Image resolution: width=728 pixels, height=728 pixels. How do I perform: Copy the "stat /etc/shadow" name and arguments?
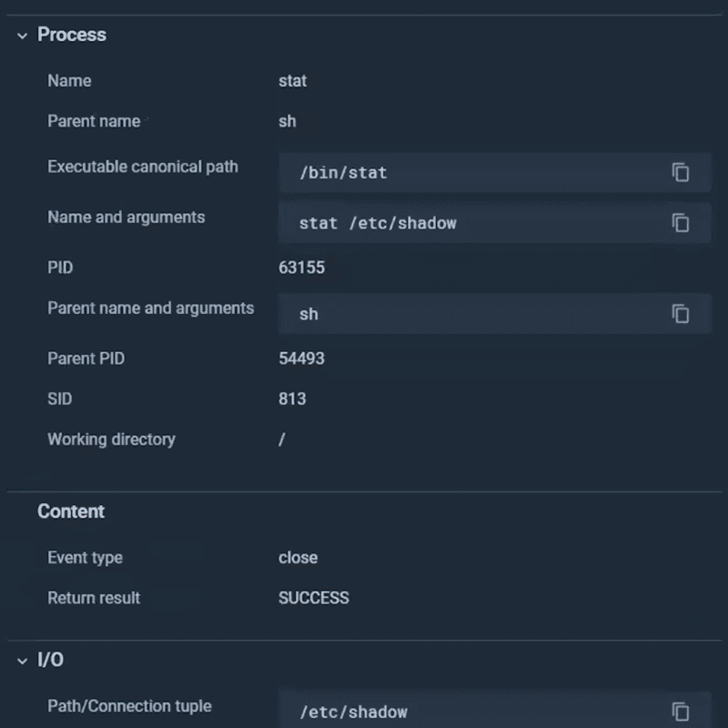click(681, 223)
